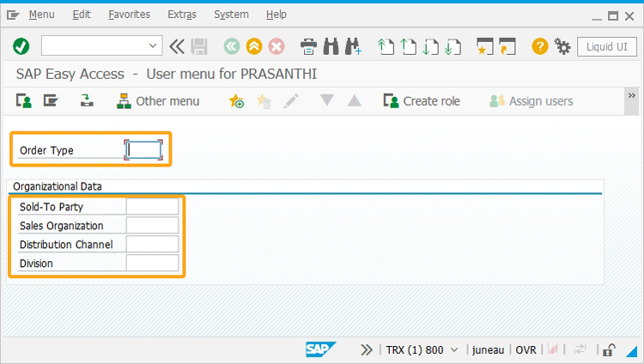
Task: Go to First Page icon
Action: coord(386,46)
